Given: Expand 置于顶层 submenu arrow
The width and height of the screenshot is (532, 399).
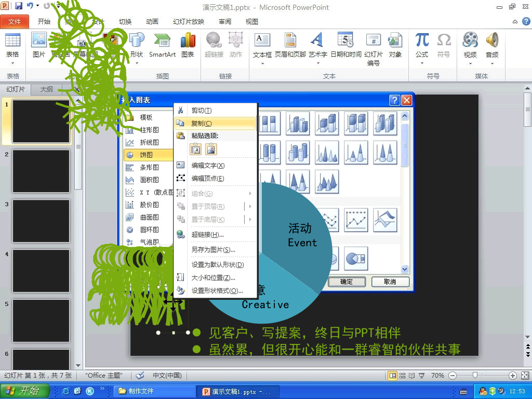Looking at the screenshot, I should coord(250,206).
